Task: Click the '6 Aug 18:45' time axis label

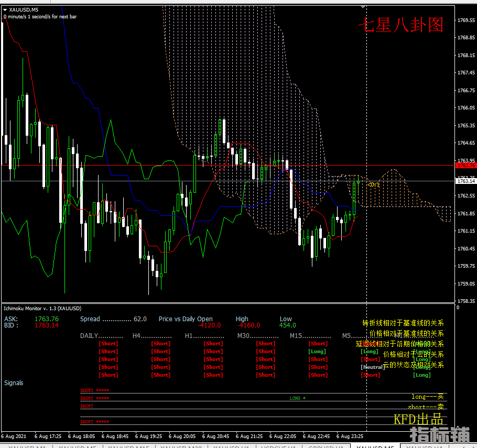Action: point(115,436)
